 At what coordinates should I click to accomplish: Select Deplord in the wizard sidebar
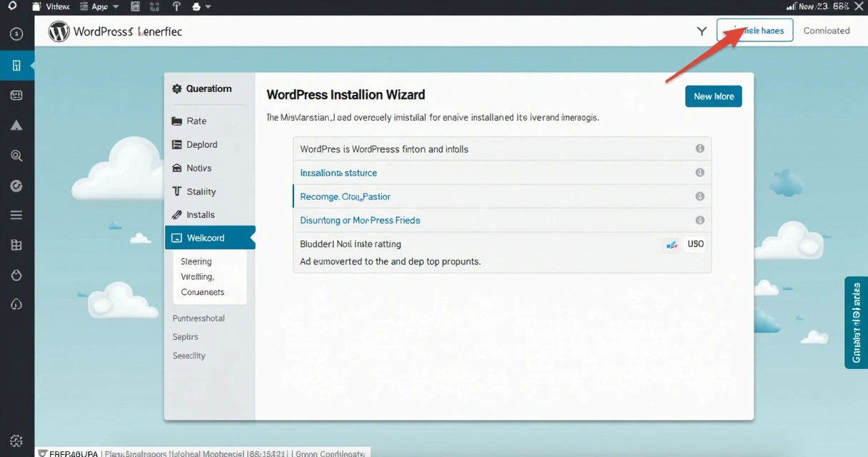201,144
